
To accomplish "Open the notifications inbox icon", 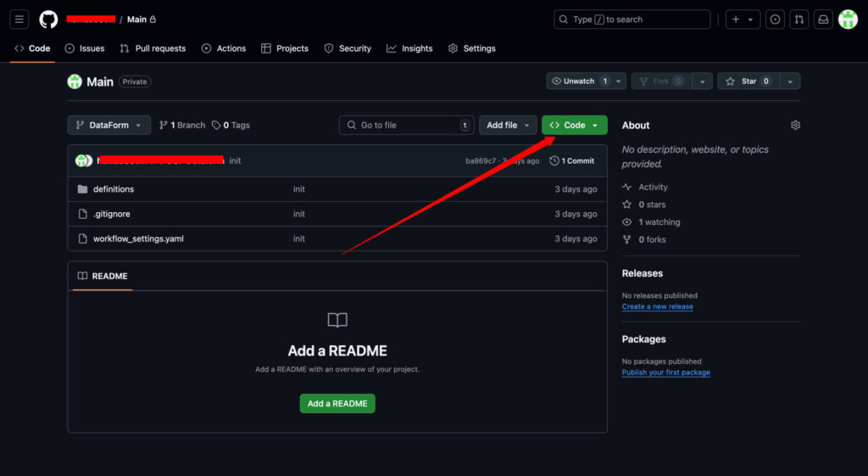I will [x=822, y=20].
